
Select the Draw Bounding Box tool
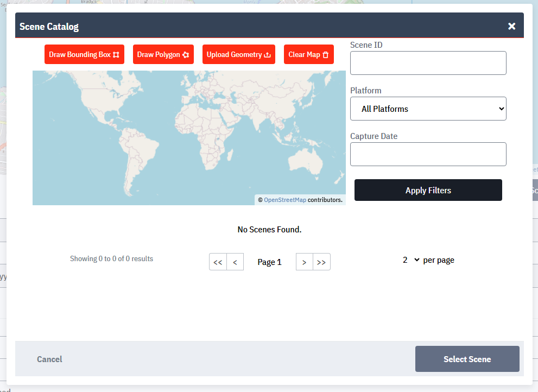pyautogui.click(x=84, y=54)
